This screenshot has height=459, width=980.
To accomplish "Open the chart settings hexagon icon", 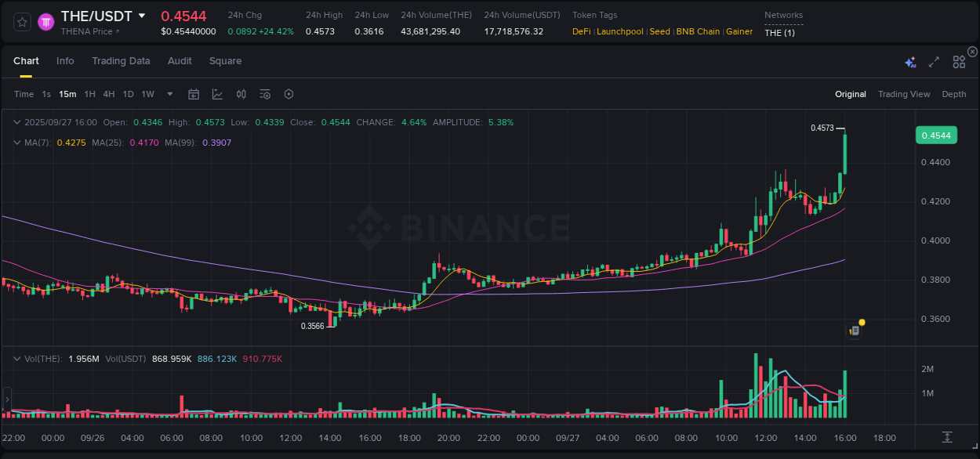I will [289, 94].
